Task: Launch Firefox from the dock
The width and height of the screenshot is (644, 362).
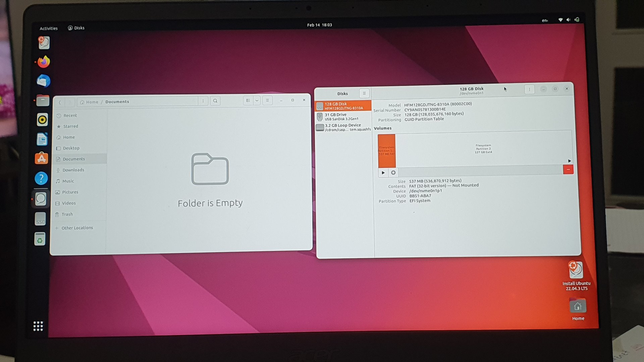Action: 44,62
